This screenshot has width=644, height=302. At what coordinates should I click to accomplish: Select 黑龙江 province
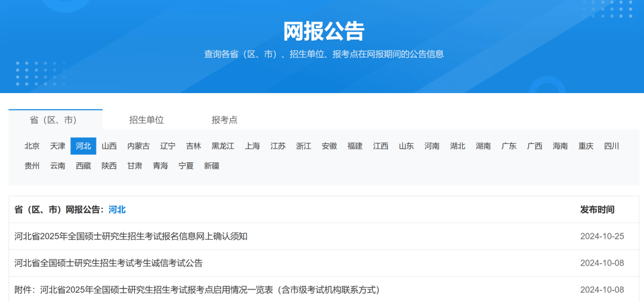click(x=223, y=146)
